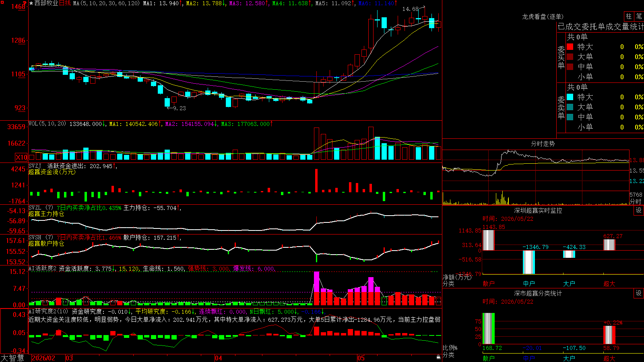Click the X10 volume scale marker
644x362 pixels.
(x=21, y=157)
